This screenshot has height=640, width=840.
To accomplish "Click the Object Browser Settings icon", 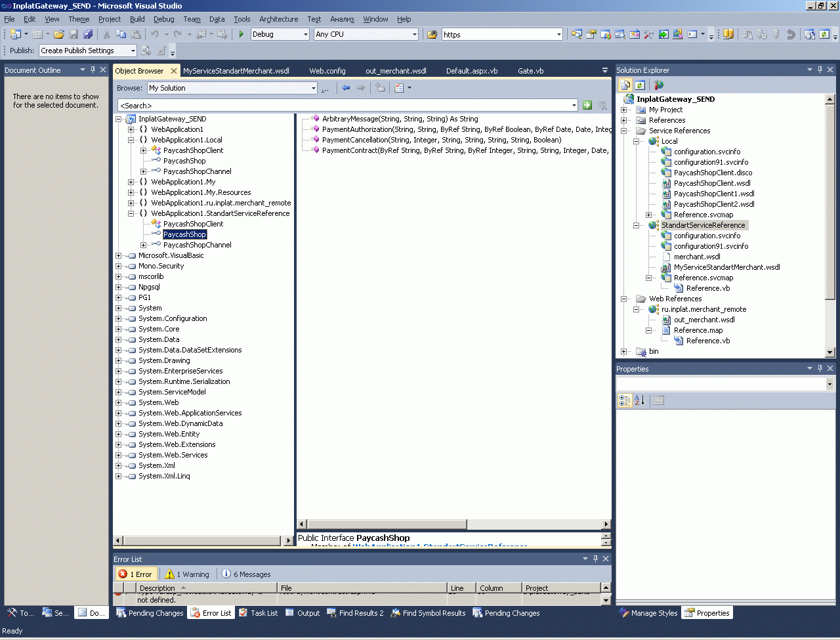I will pyautogui.click(x=399, y=88).
